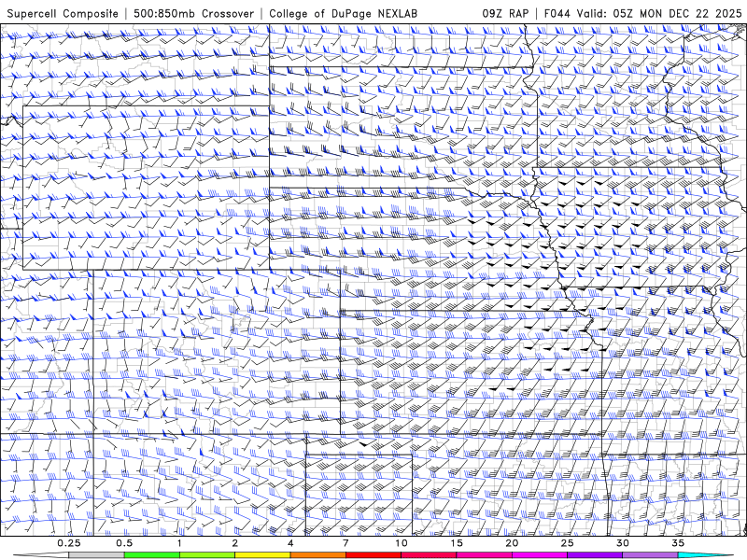Click the cyan arrow end of color bar

(x=706, y=555)
